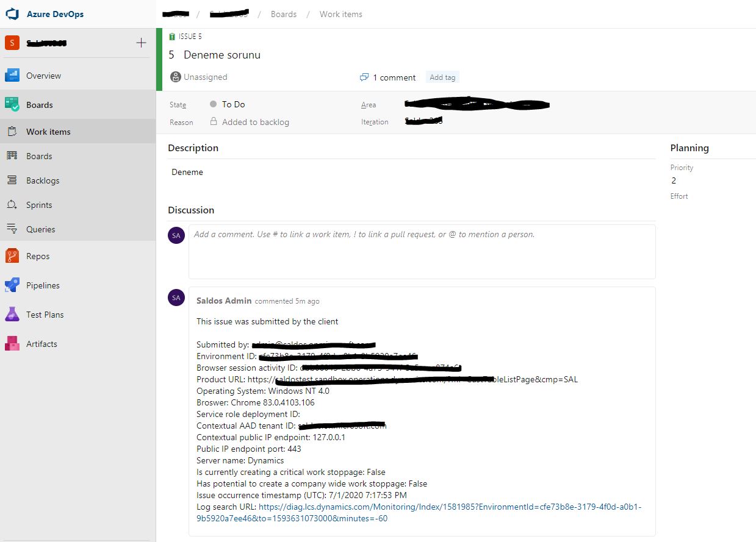Click the 'Add a comment' discussion box
This screenshot has width=756, height=542.
[x=422, y=252]
